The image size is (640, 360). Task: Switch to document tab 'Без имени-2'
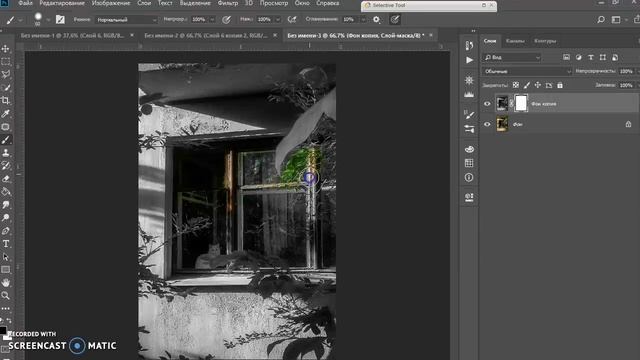206,36
